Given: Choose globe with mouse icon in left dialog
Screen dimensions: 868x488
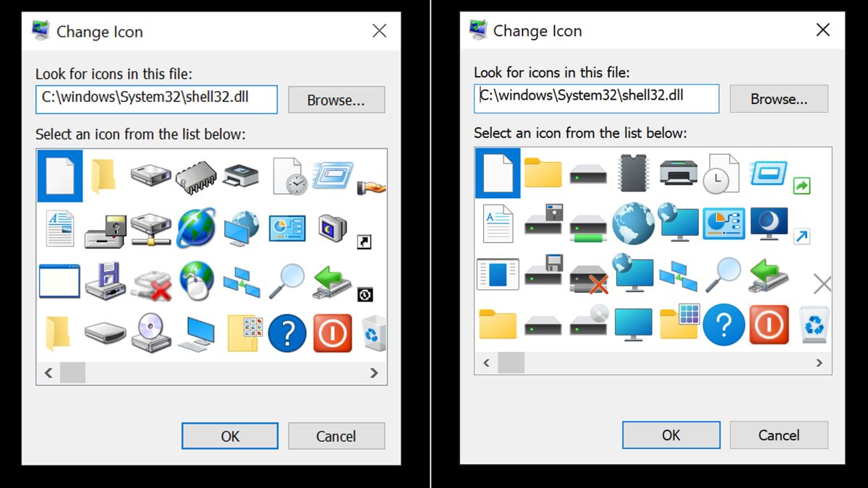Looking at the screenshot, I should (x=196, y=281).
